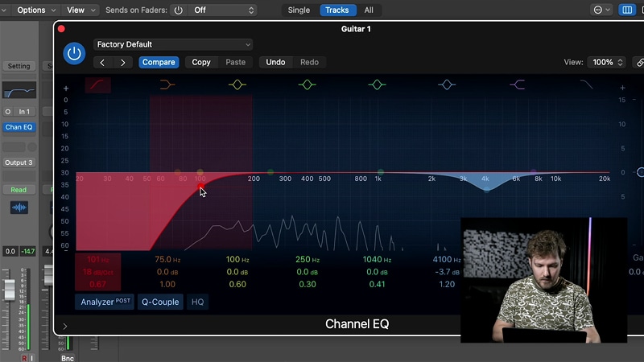Click the red low cut node on curve

point(200,187)
